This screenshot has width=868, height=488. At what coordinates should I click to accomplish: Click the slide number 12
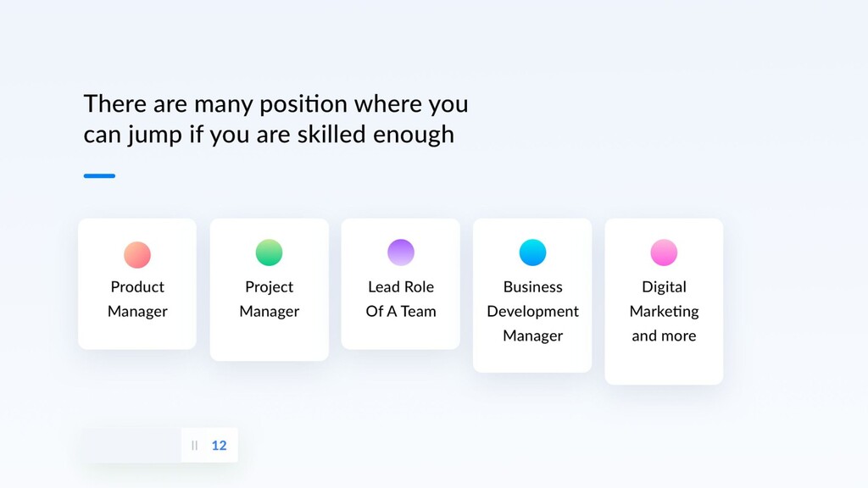[x=220, y=446]
